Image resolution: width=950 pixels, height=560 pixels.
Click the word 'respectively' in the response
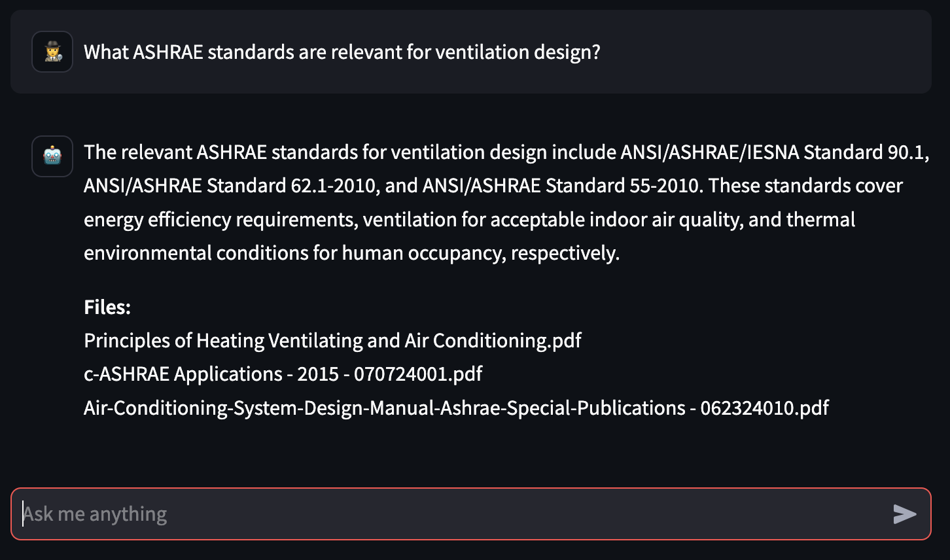[563, 253]
